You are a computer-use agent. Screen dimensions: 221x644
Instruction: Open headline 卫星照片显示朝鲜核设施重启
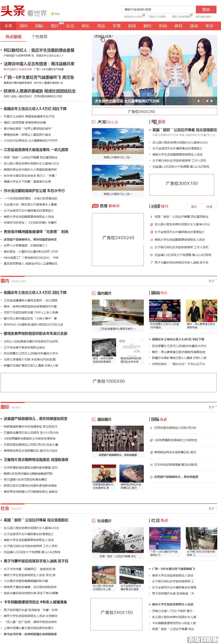[x=36, y=459]
